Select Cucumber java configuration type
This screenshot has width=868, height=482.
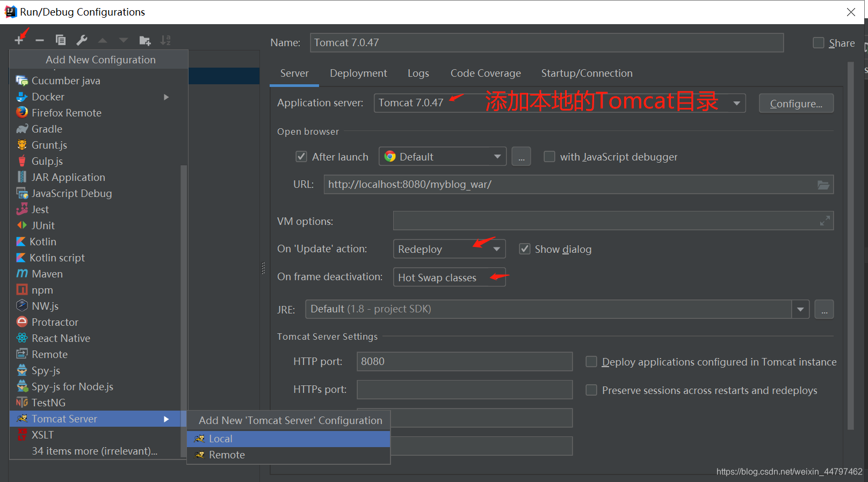click(99, 81)
